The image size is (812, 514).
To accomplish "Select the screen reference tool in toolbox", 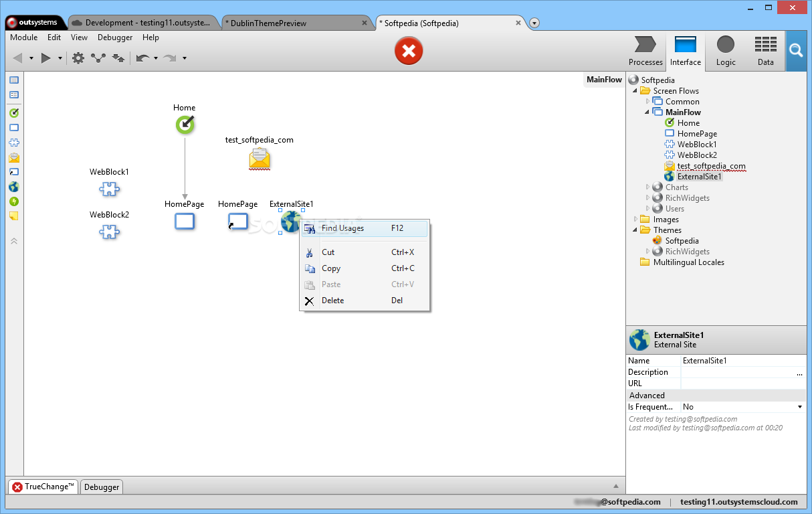I will click(14, 172).
